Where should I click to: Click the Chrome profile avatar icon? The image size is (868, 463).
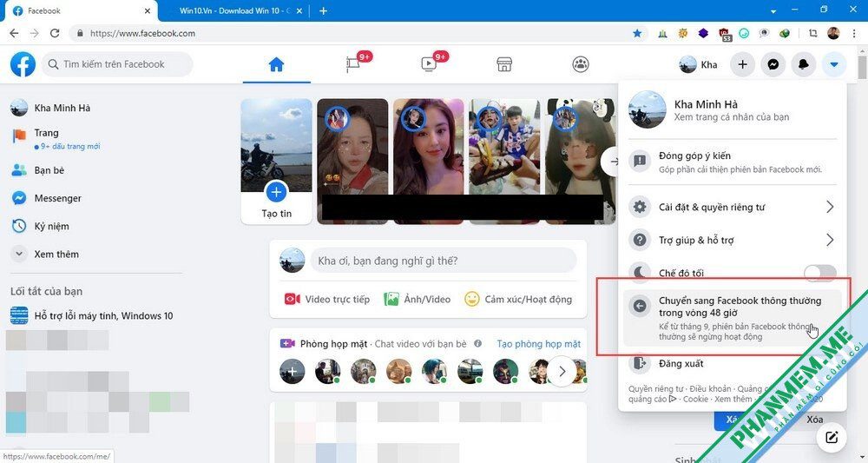pyautogui.click(x=833, y=33)
